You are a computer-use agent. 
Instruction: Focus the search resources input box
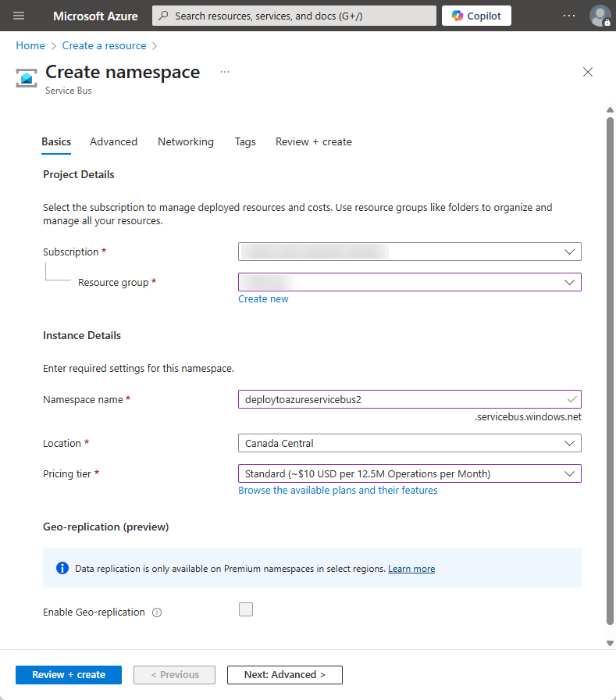coord(294,16)
